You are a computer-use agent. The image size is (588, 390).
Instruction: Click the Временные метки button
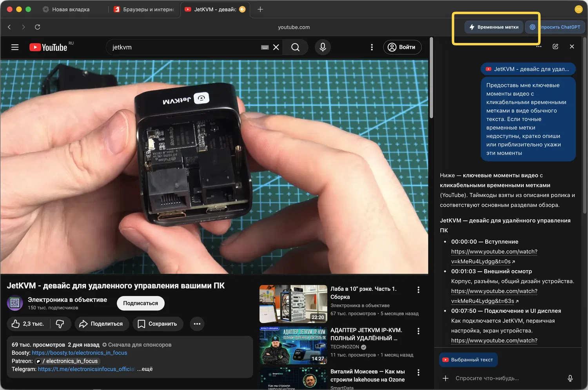click(x=494, y=27)
